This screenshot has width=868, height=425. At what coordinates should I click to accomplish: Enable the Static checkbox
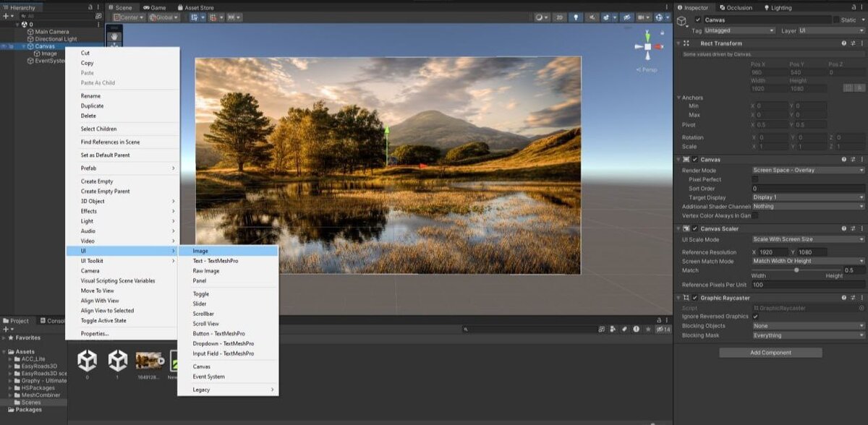tap(836, 20)
